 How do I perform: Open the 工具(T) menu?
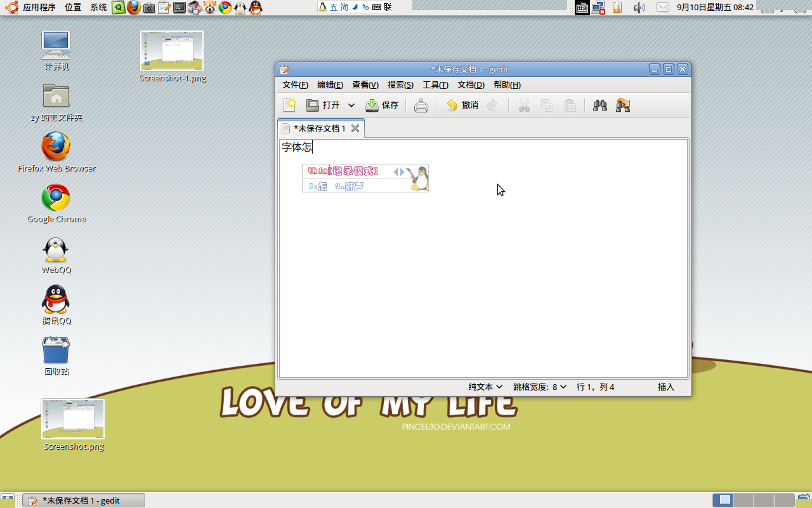(x=435, y=85)
